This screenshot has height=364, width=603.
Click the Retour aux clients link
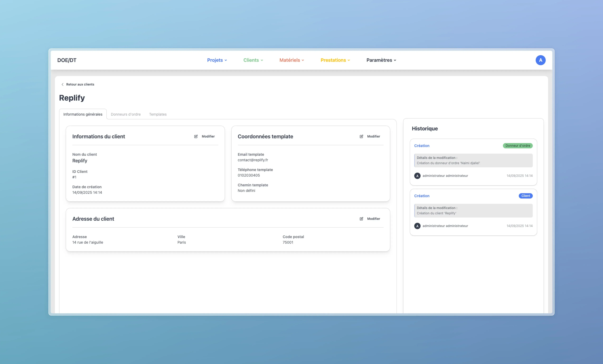click(x=80, y=84)
